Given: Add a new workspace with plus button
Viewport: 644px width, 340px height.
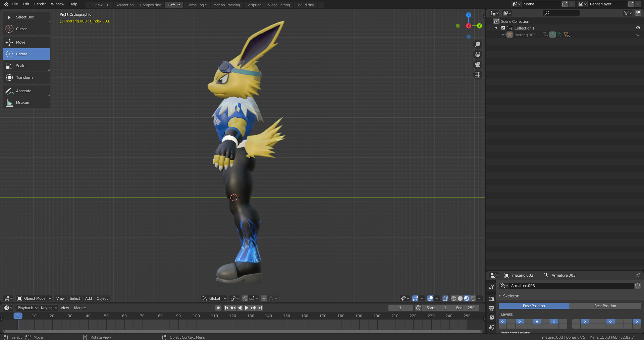Looking at the screenshot, I should tap(321, 5).
